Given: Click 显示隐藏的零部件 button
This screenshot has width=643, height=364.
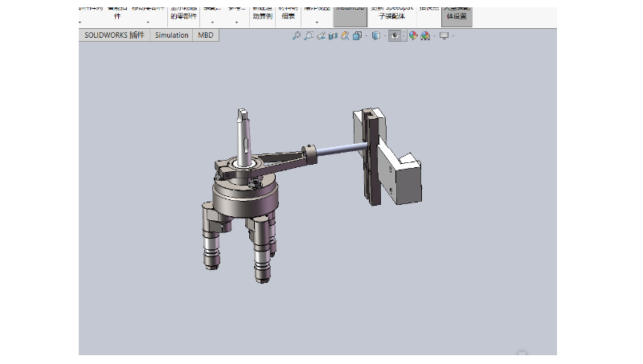Looking at the screenshot, I should [184, 14].
